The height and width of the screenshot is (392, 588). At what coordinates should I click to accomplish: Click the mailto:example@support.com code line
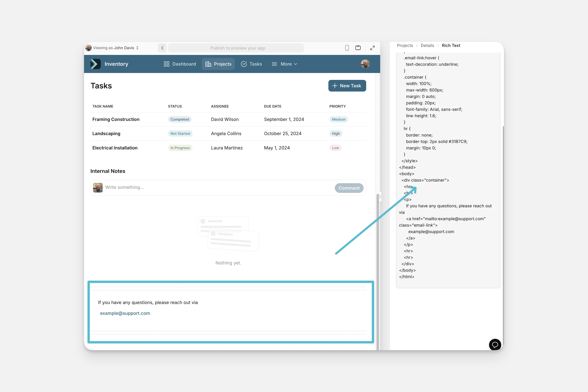pos(446,219)
